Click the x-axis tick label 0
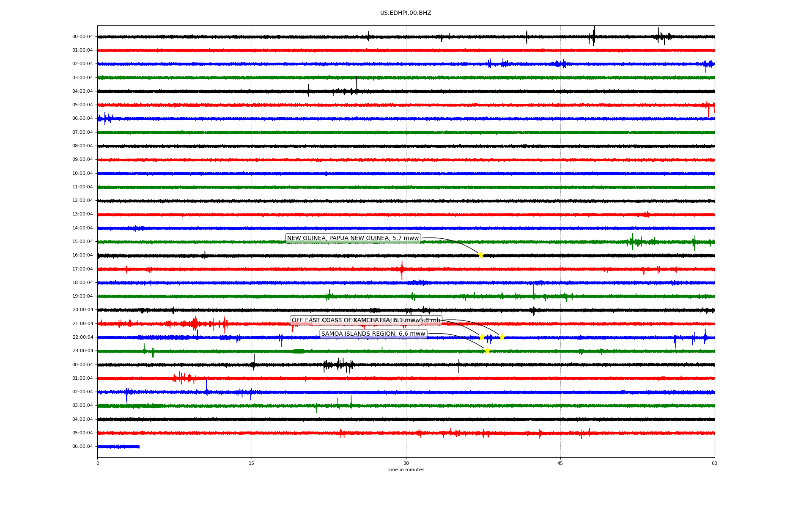Screen dimensions: 812x508 click(x=98, y=464)
